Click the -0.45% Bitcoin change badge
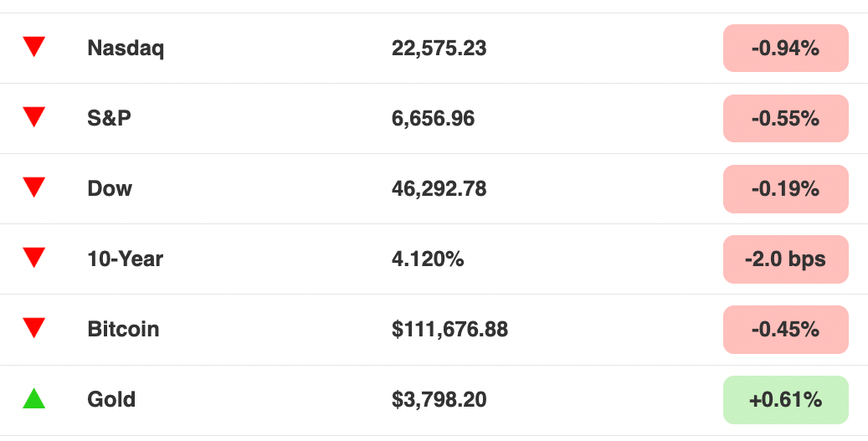The width and height of the screenshot is (868, 441). coord(785,329)
